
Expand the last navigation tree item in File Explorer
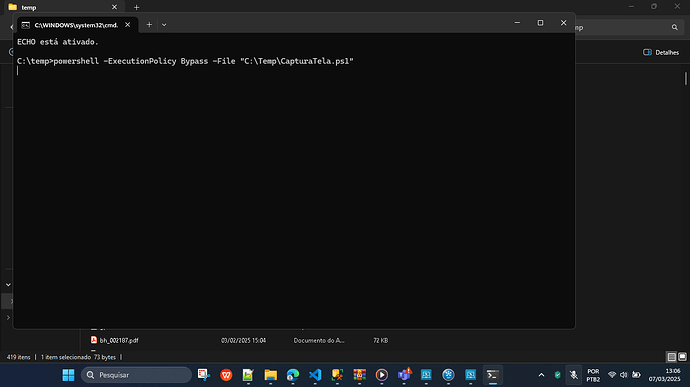coord(8,317)
